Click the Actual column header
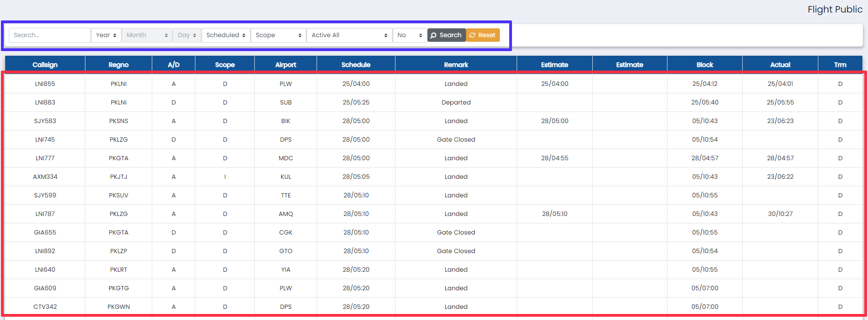The width and height of the screenshot is (868, 320). click(x=780, y=65)
